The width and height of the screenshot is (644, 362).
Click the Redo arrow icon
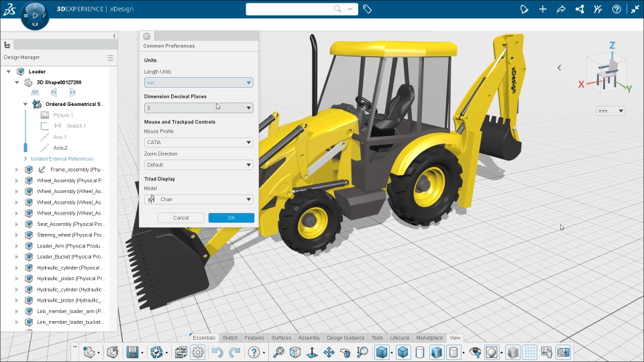235,352
